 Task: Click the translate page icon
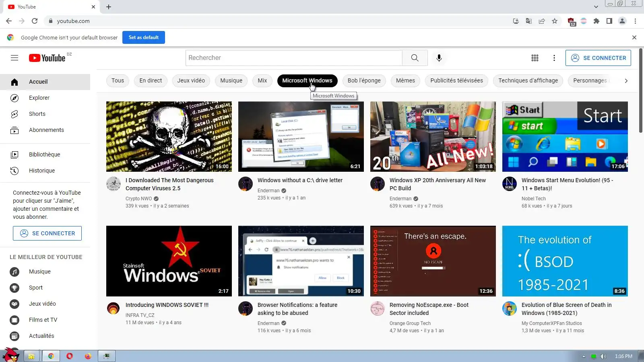click(x=529, y=21)
